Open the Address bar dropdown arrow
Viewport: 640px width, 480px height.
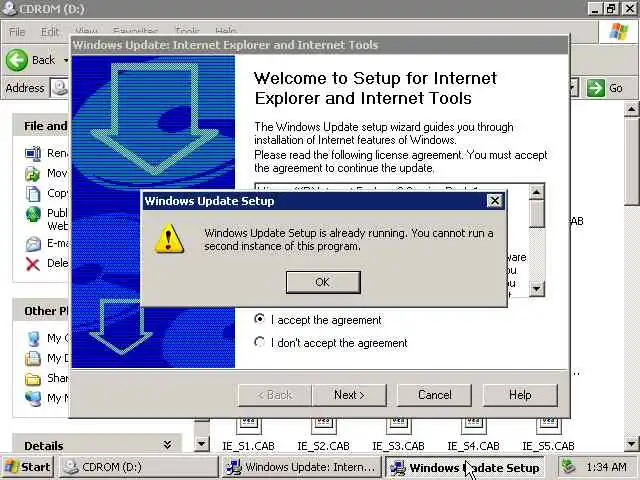coord(573,88)
